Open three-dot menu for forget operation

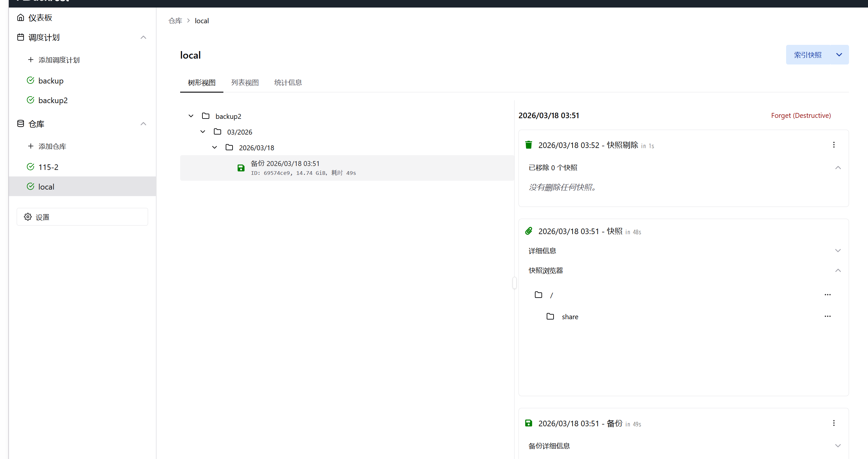pyautogui.click(x=834, y=145)
